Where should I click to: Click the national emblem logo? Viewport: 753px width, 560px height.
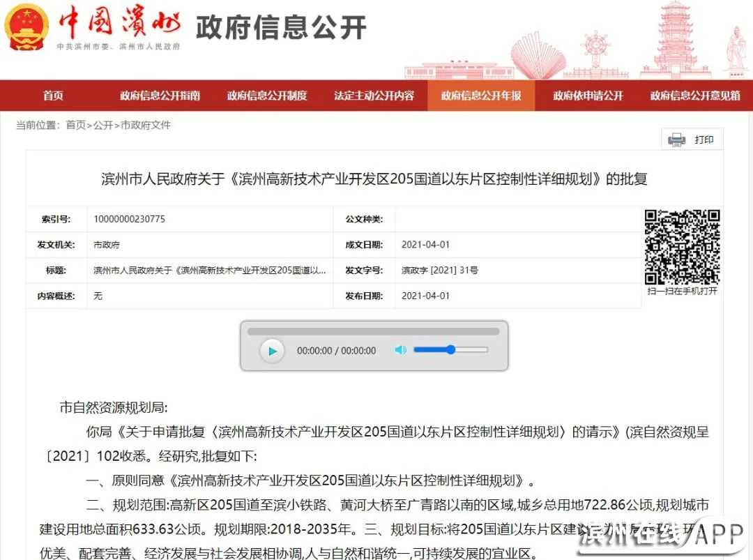26,28
